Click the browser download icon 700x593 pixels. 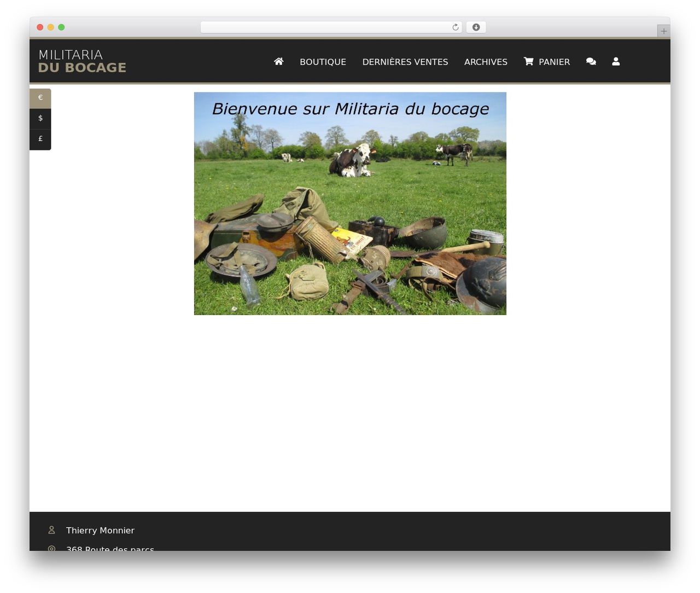476,27
